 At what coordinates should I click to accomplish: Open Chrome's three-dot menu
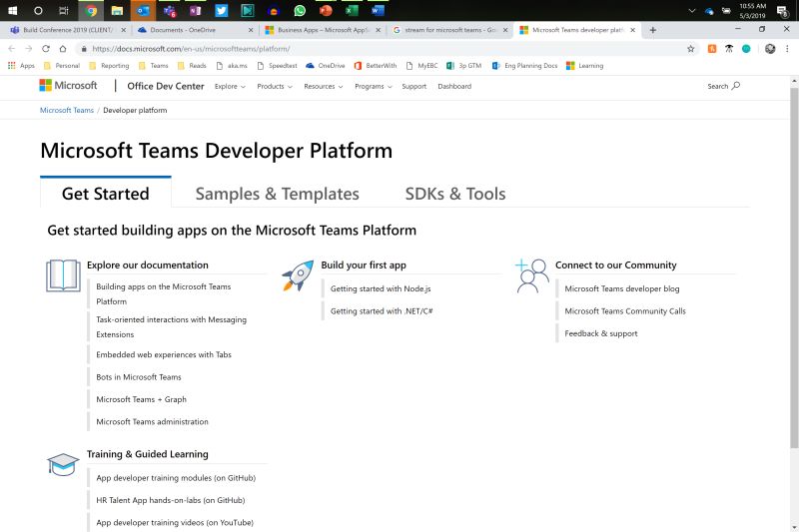[787, 49]
